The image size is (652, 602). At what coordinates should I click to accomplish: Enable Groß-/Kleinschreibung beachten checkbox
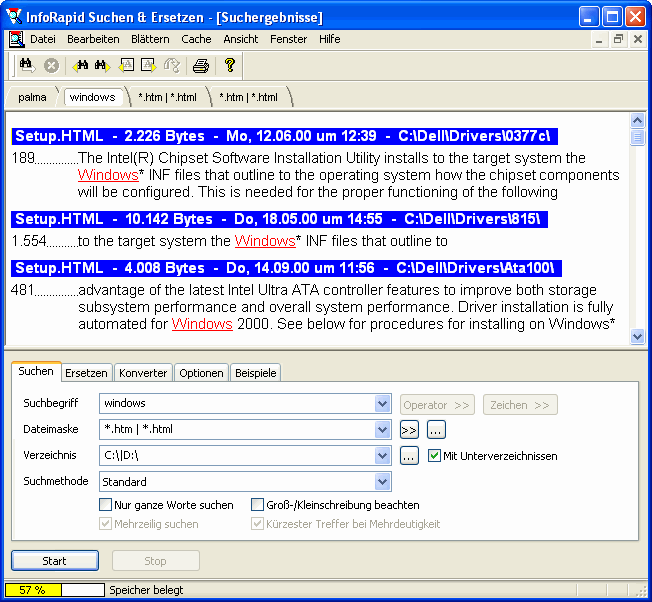pos(257,505)
